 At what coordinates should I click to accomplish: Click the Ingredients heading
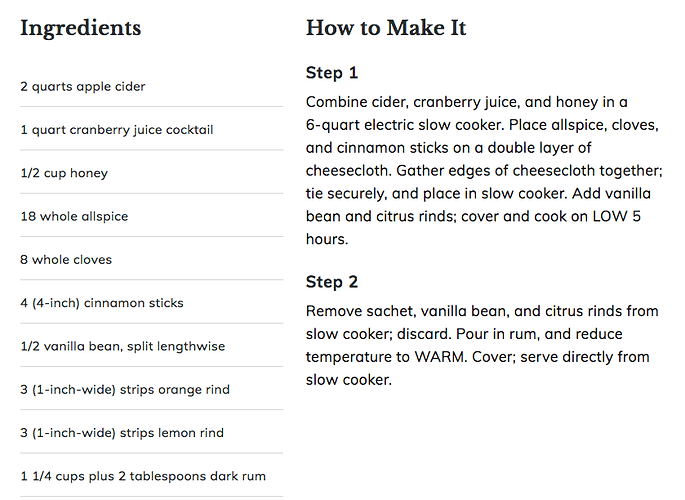click(x=81, y=29)
